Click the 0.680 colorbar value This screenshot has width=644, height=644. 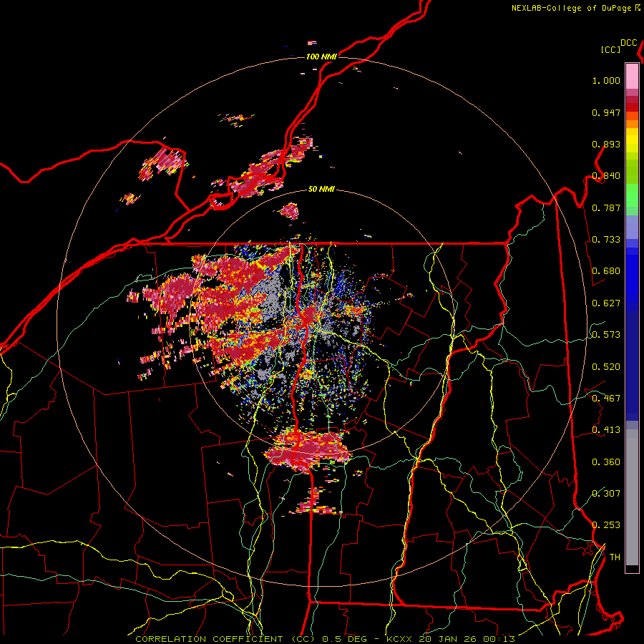(x=606, y=271)
